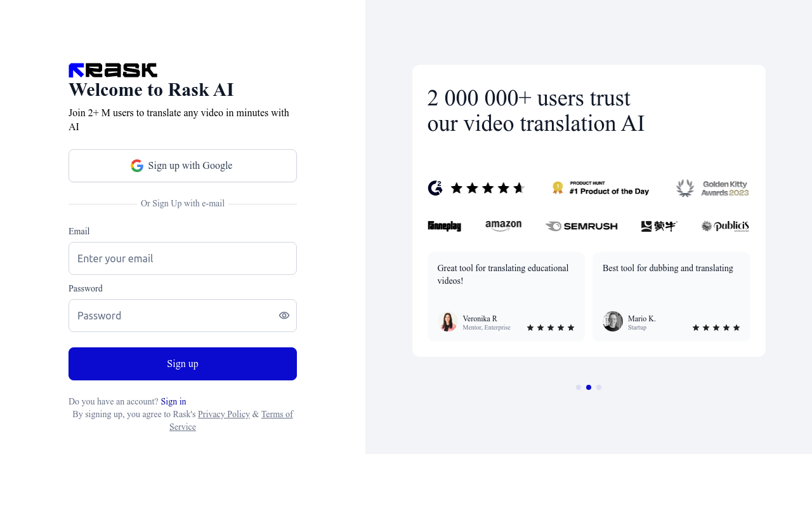Image resolution: width=812 pixels, height=508 pixels.
Task: Open the Privacy Policy link
Action: [224, 414]
